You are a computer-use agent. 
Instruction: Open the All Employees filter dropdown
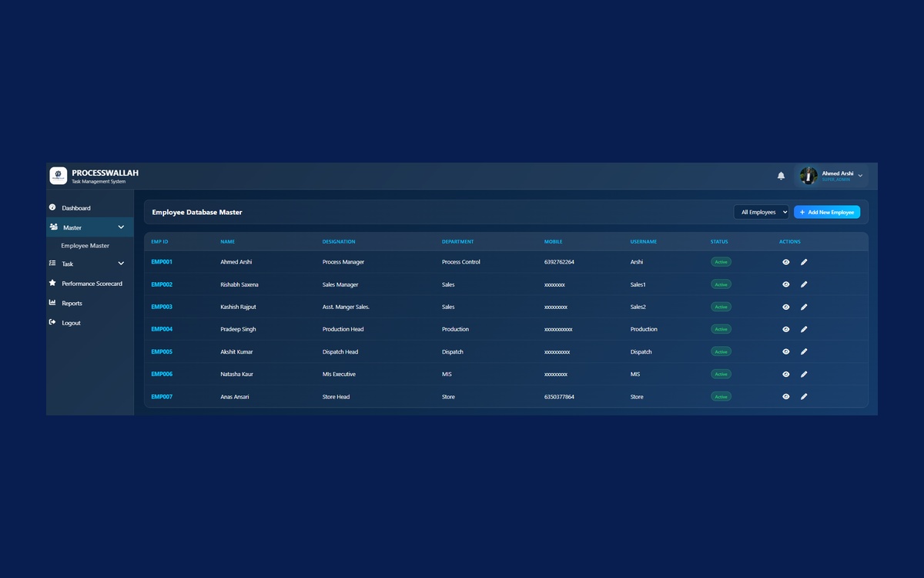(x=762, y=212)
